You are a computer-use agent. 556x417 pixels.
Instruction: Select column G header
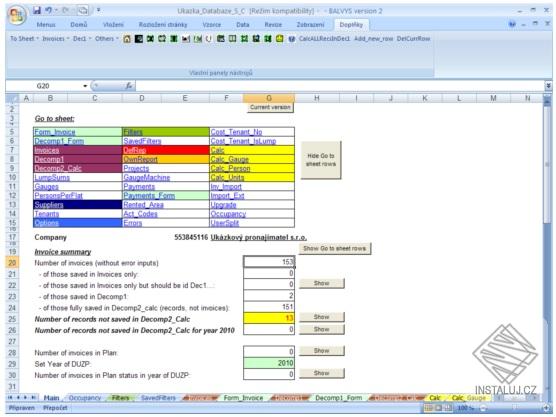269,98
